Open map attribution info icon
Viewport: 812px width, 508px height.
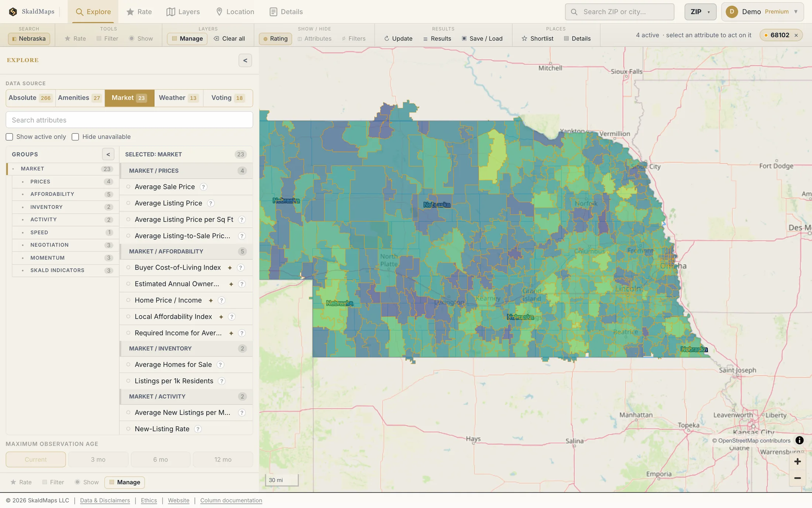coord(799,440)
